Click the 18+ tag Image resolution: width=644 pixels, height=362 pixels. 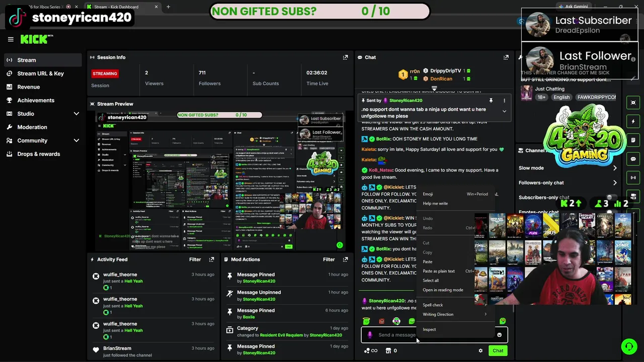coord(541,98)
